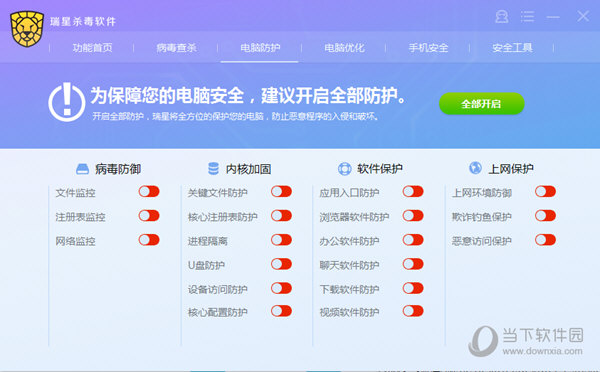The width and height of the screenshot is (600, 372).
Task: Click the 病毒防御 section heading
Action: pyautogui.click(x=118, y=169)
